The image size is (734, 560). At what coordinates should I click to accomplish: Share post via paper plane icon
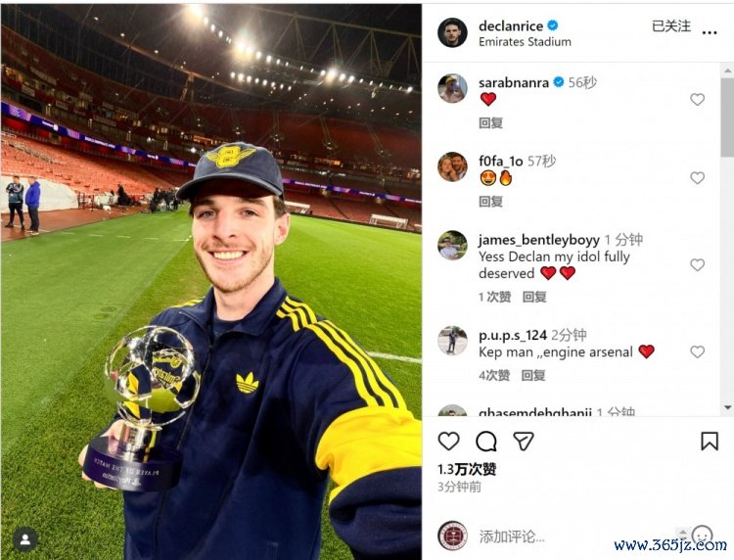pos(524,442)
